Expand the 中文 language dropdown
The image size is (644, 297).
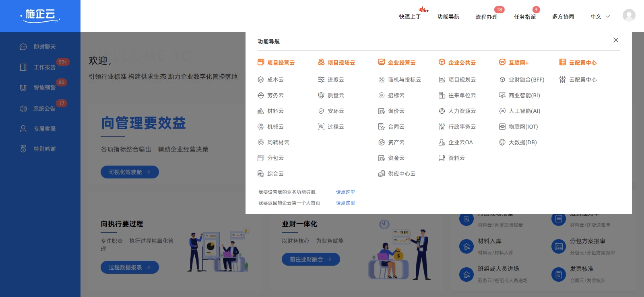pyautogui.click(x=600, y=16)
